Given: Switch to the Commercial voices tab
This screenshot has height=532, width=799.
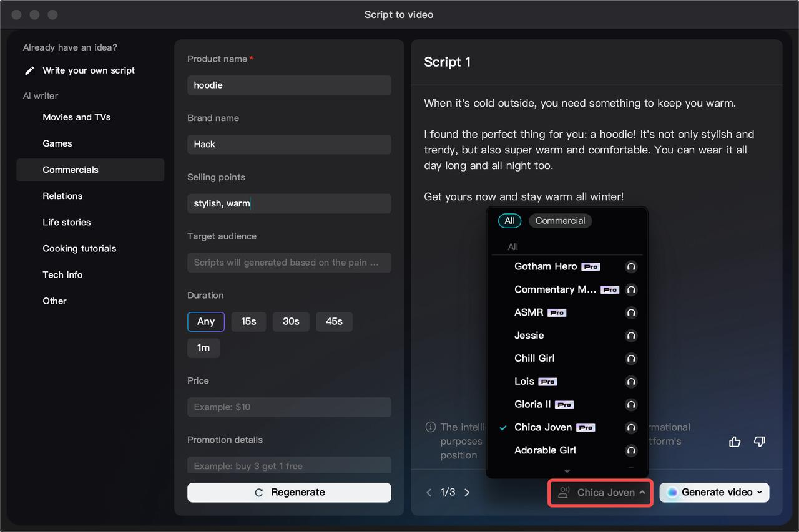Looking at the screenshot, I should click(560, 220).
